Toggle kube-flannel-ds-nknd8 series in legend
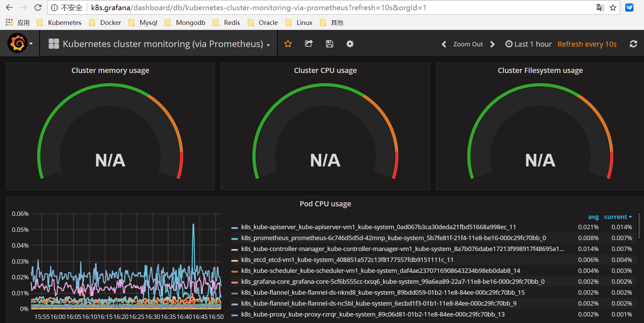Image resolution: width=644 pixels, height=323 pixels. click(x=383, y=293)
